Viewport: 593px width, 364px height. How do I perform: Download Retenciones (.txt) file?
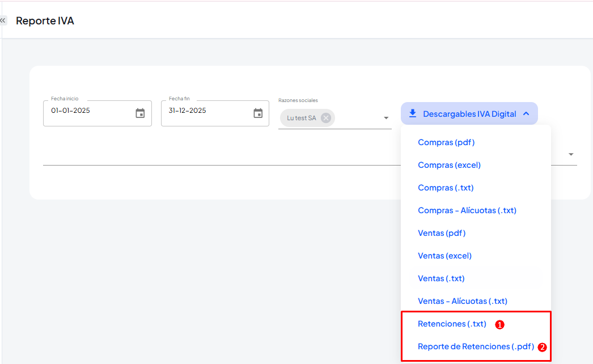point(452,324)
